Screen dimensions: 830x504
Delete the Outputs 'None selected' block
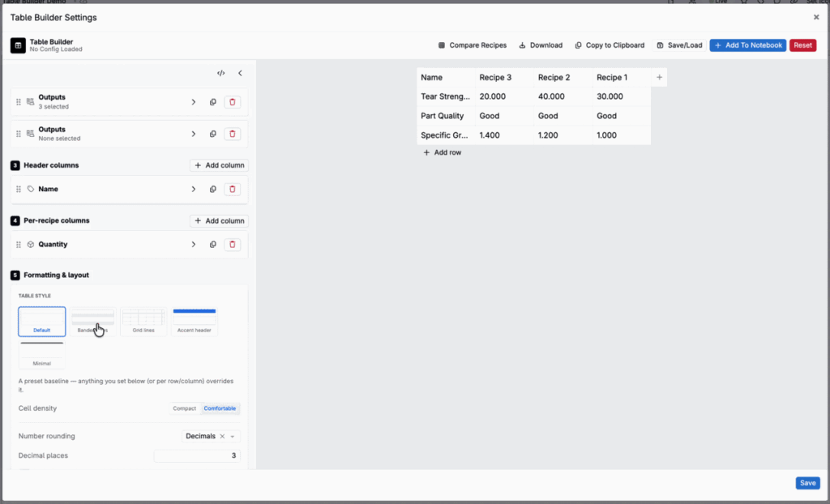[233, 134]
